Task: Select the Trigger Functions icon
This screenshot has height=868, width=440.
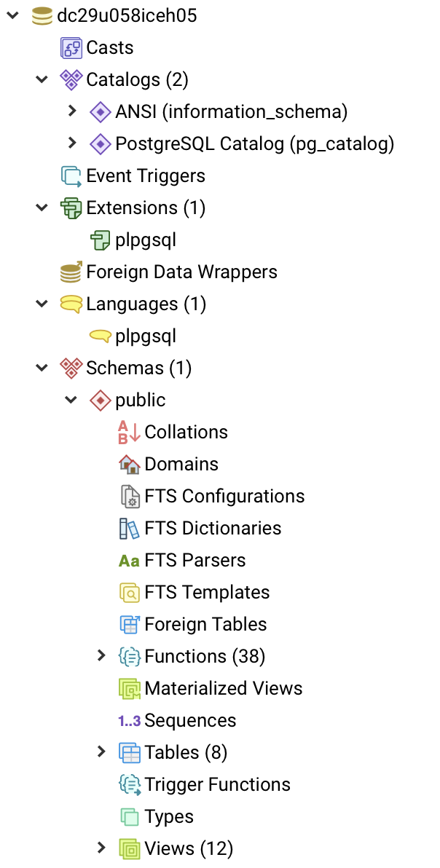Action: point(130,784)
